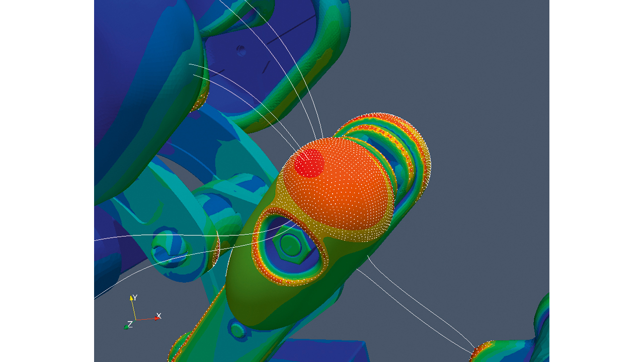Select the small round rivet on lower arm
The width and height of the screenshot is (644, 362).
click(236, 330)
